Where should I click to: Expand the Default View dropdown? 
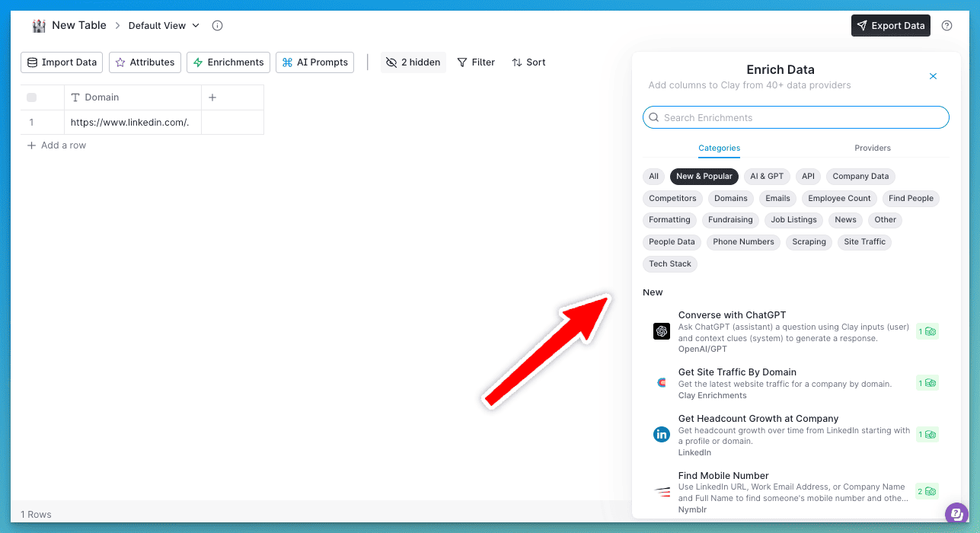tap(164, 26)
